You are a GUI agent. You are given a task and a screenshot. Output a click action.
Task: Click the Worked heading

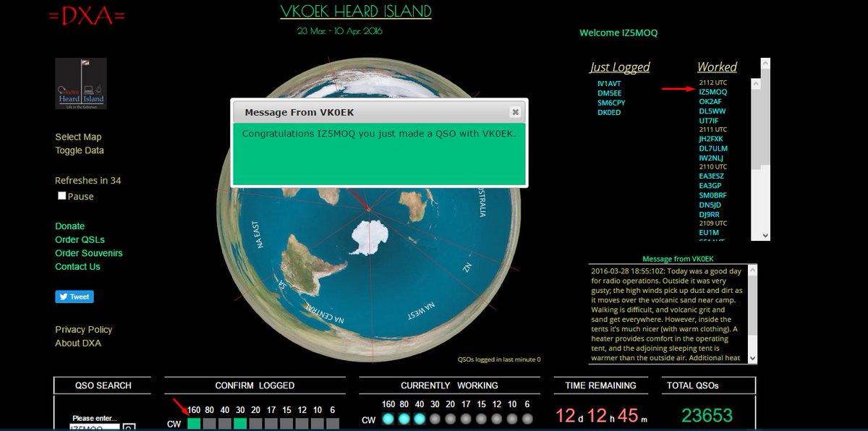coord(717,67)
